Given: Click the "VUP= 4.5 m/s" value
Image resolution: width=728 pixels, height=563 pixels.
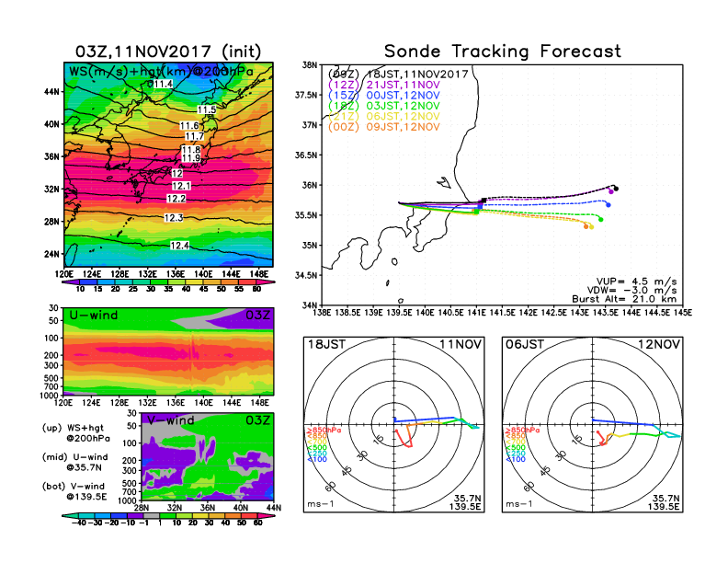Looking at the screenshot, I should pos(636,281).
